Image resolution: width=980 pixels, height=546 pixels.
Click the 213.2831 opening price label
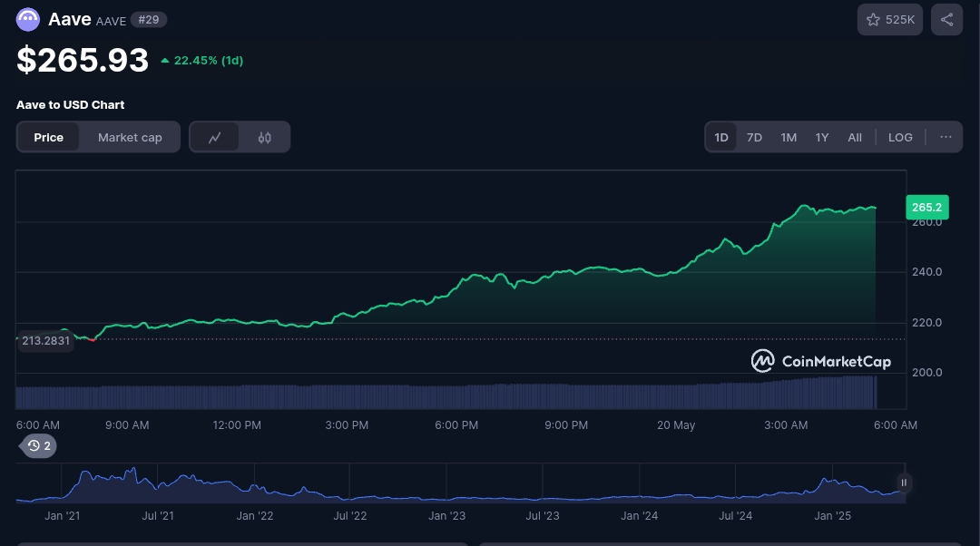[x=45, y=340]
